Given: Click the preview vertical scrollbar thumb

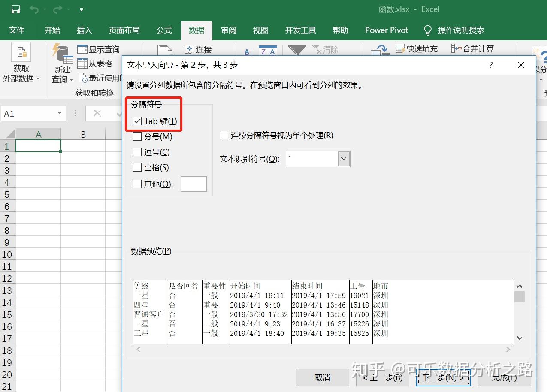Looking at the screenshot, I should (520, 297).
